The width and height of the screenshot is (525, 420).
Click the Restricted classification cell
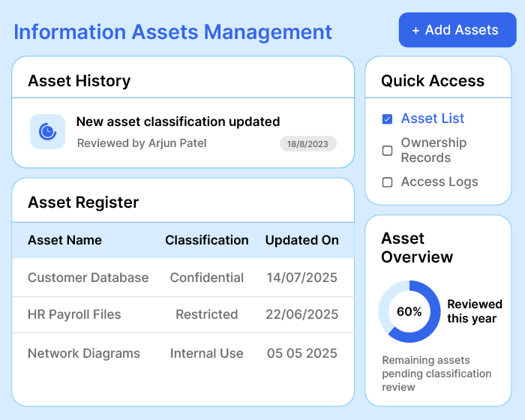(206, 315)
